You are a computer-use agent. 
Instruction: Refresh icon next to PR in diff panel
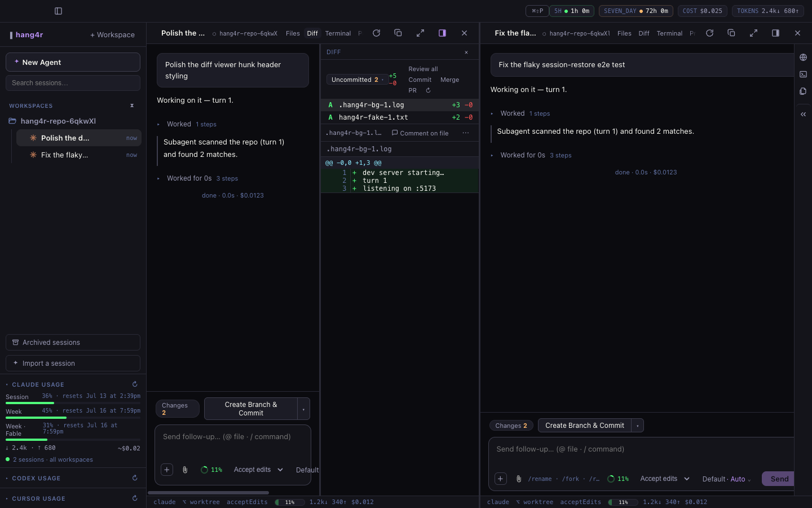[x=428, y=90]
